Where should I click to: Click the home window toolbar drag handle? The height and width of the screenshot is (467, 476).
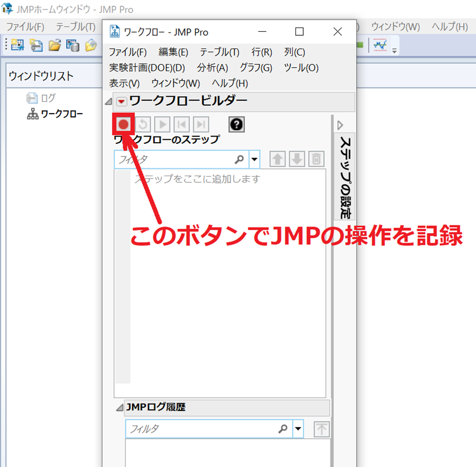(x=6, y=44)
